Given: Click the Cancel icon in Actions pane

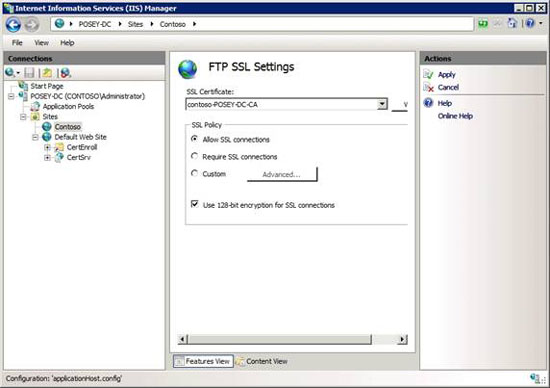Looking at the screenshot, I should click(428, 87).
